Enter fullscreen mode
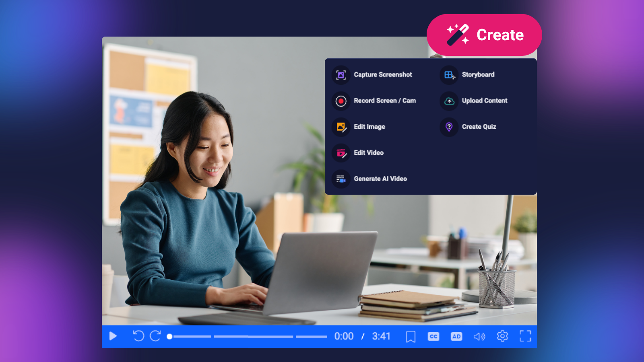This screenshot has height=362, width=644. [525, 336]
